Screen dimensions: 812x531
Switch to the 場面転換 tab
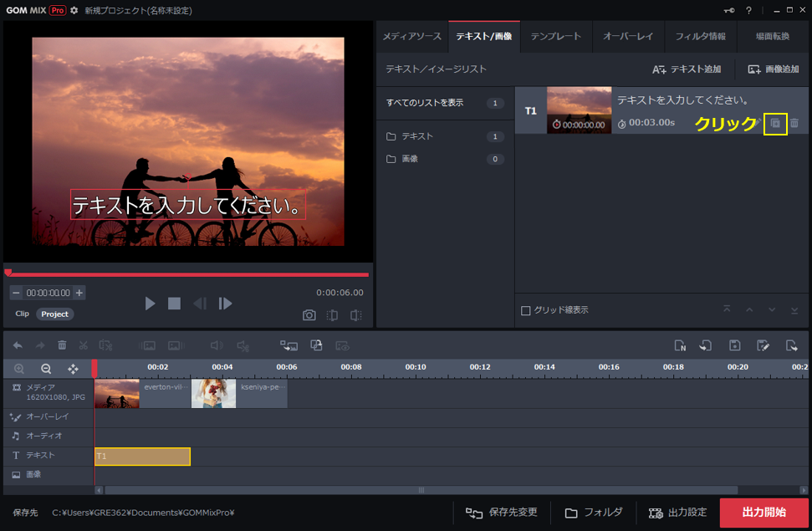point(772,37)
